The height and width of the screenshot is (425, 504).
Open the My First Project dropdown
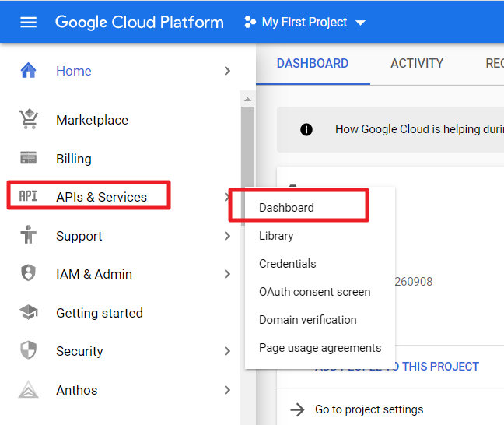(x=305, y=23)
